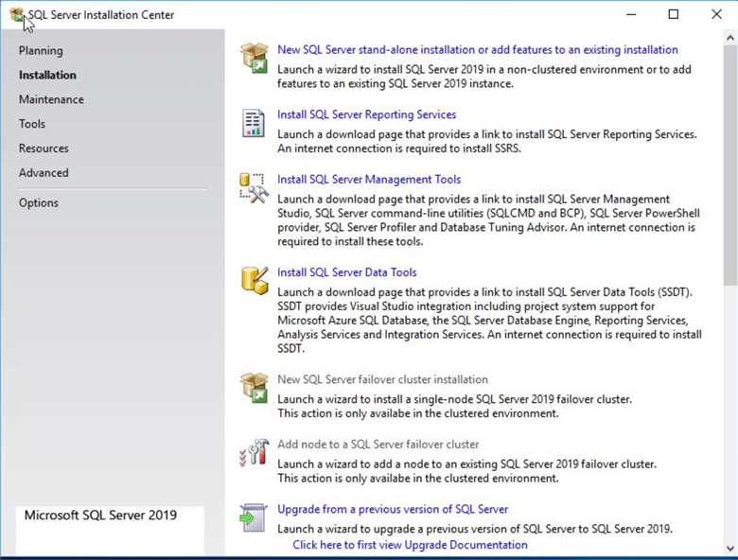Click the SQL Server title bar icon

(x=16, y=14)
